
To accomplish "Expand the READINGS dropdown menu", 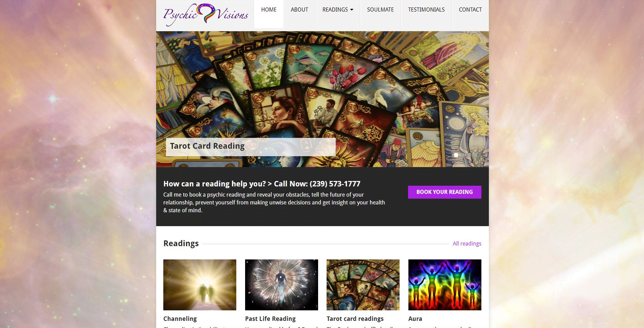I will point(338,14).
